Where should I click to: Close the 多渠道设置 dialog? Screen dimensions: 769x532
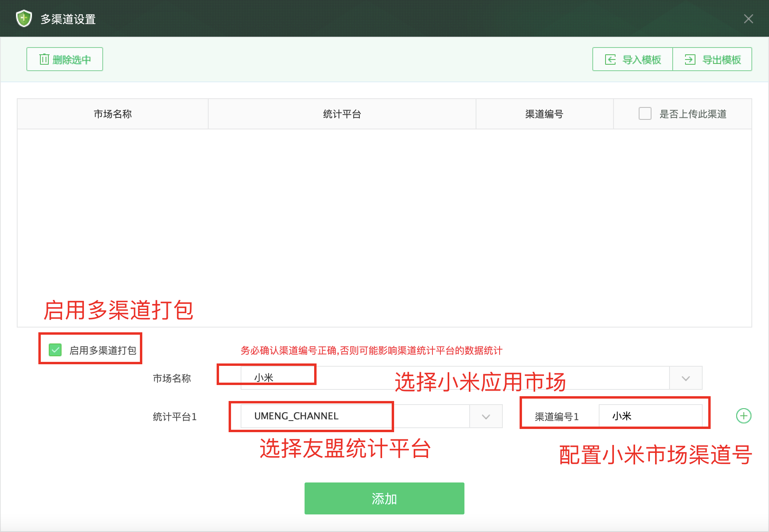click(x=748, y=19)
